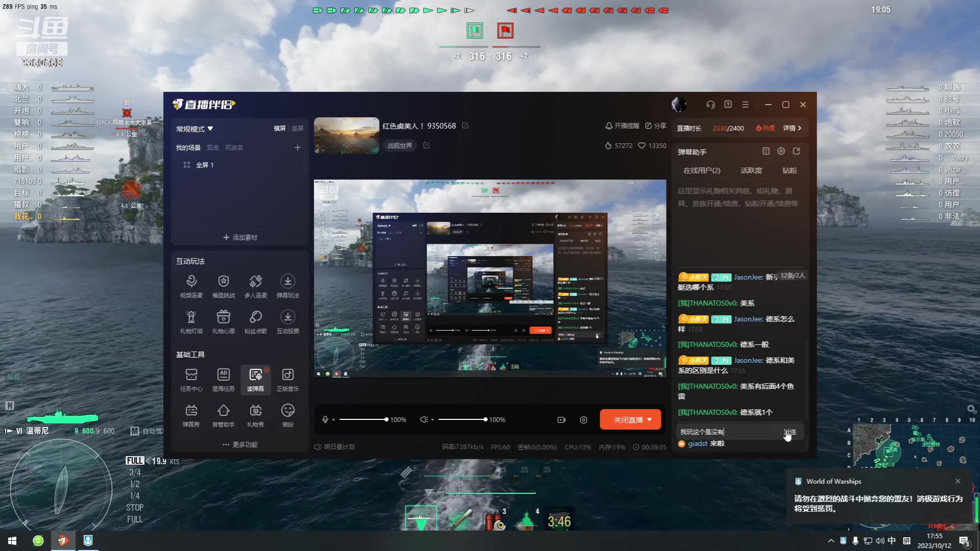Click 添加素材 to add source
The image size is (980, 551).
tap(240, 237)
